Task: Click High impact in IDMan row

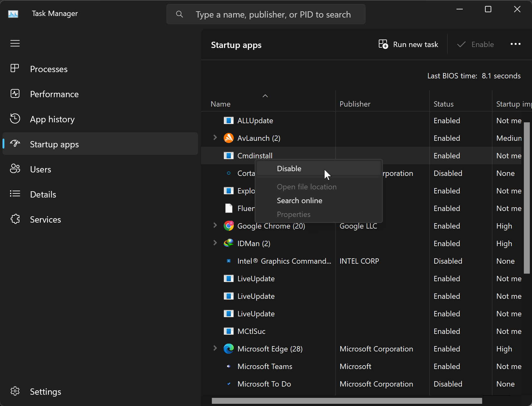Action: click(504, 243)
